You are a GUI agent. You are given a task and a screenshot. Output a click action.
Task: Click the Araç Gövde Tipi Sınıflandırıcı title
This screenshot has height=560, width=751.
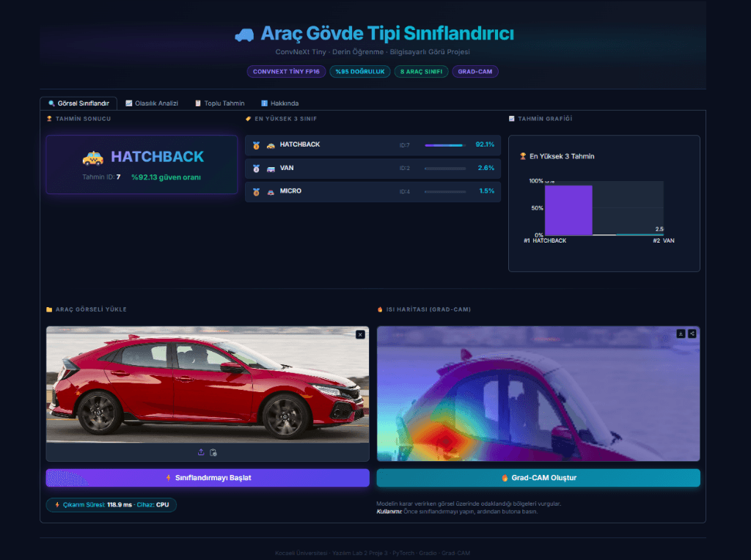(387, 34)
